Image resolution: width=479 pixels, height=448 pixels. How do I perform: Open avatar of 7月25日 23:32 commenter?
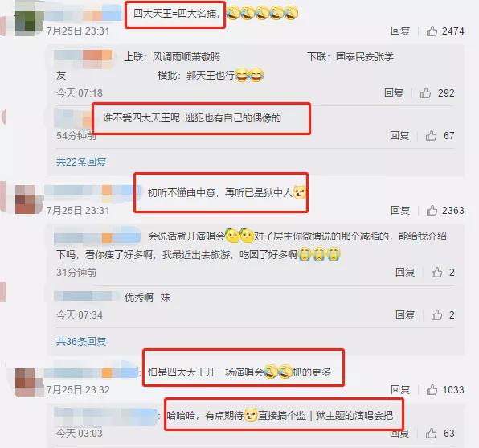[29, 383]
